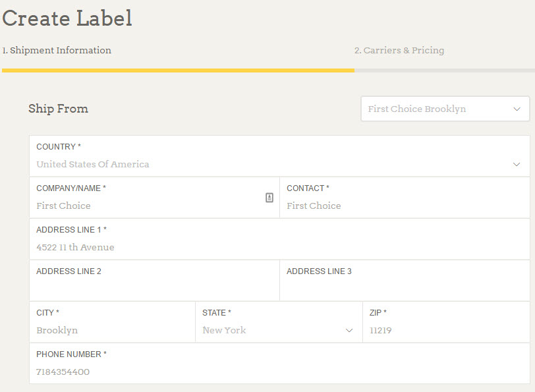Click the empty Address Line 3 field
The width and height of the screenshot is (535, 392).
[x=405, y=287]
